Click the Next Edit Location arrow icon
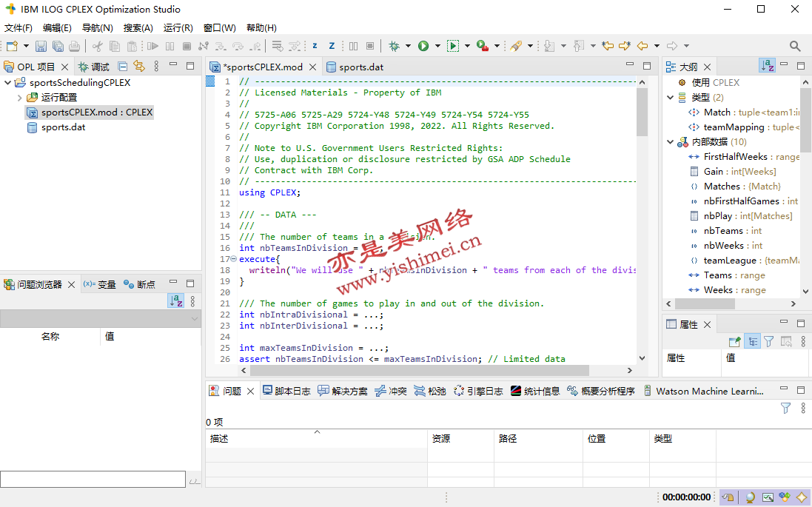 click(x=625, y=46)
